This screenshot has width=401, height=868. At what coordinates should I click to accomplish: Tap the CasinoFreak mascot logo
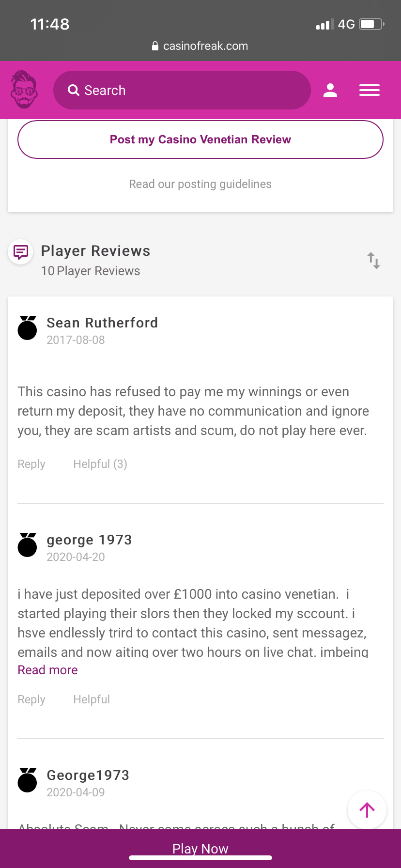point(24,90)
